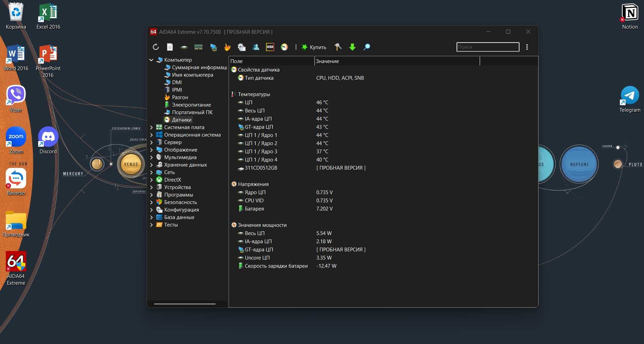Click the green download arrow icon
The image size is (644, 344).
point(352,47)
